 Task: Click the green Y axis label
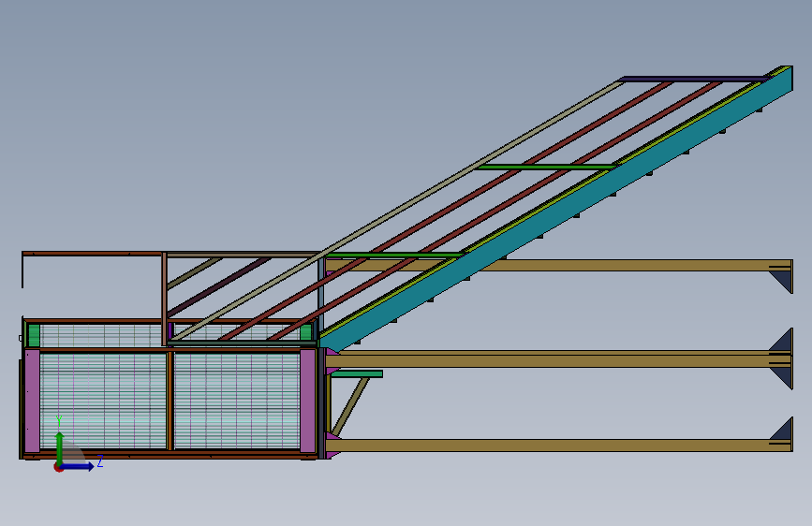pos(59,421)
